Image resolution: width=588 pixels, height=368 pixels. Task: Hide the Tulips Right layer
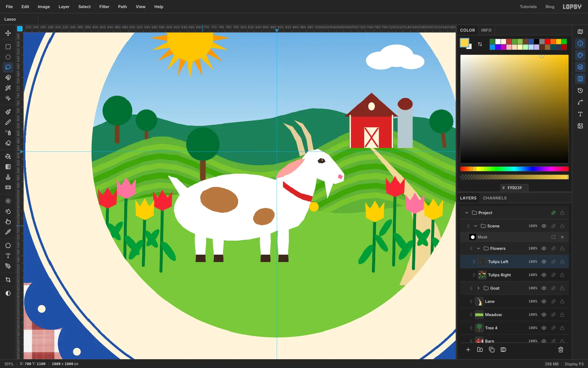(x=544, y=275)
